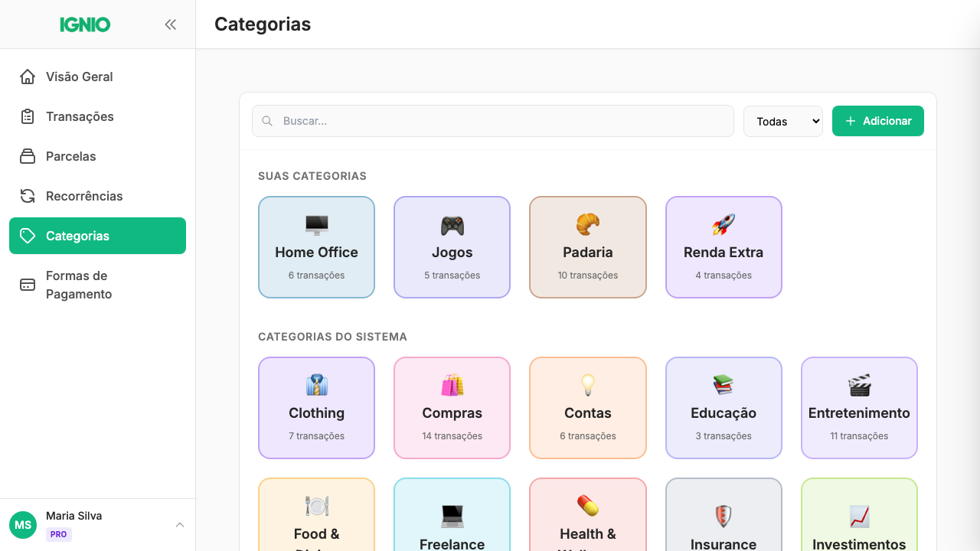Open Formas de Pagamento card icon
The width and height of the screenshot is (980, 551).
(27, 285)
